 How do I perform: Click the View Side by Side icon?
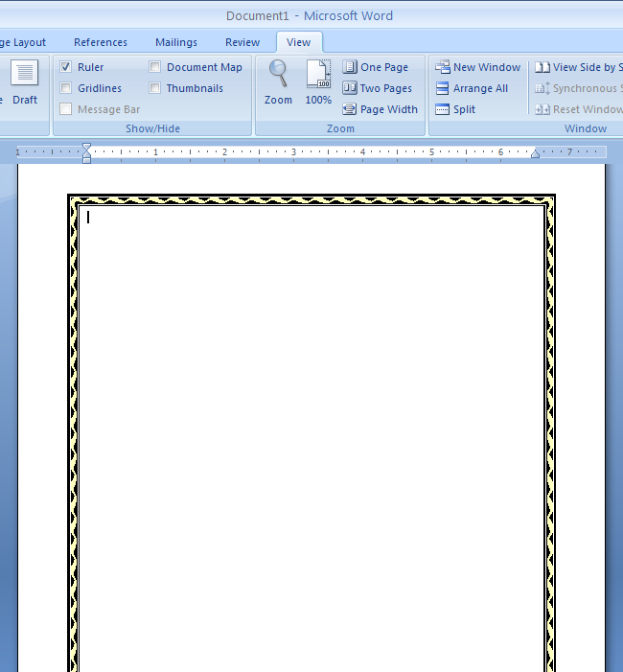click(x=542, y=67)
